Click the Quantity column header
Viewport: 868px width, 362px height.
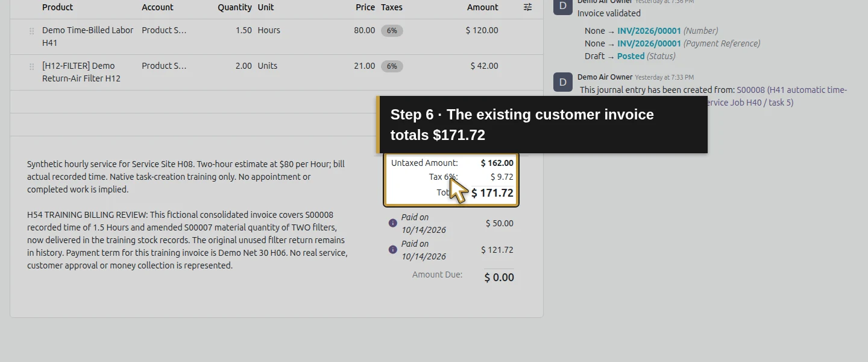tap(234, 7)
